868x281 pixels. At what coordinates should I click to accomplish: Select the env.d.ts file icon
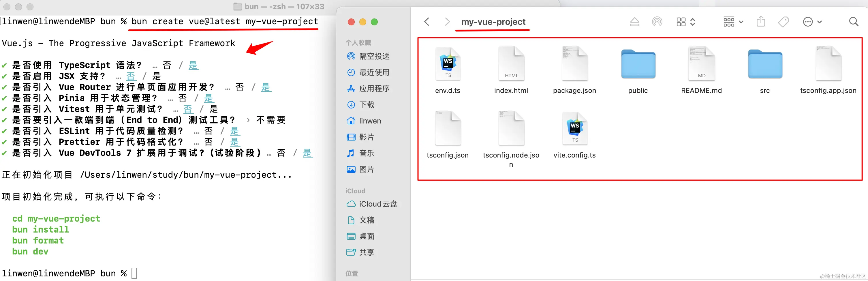pos(448,64)
